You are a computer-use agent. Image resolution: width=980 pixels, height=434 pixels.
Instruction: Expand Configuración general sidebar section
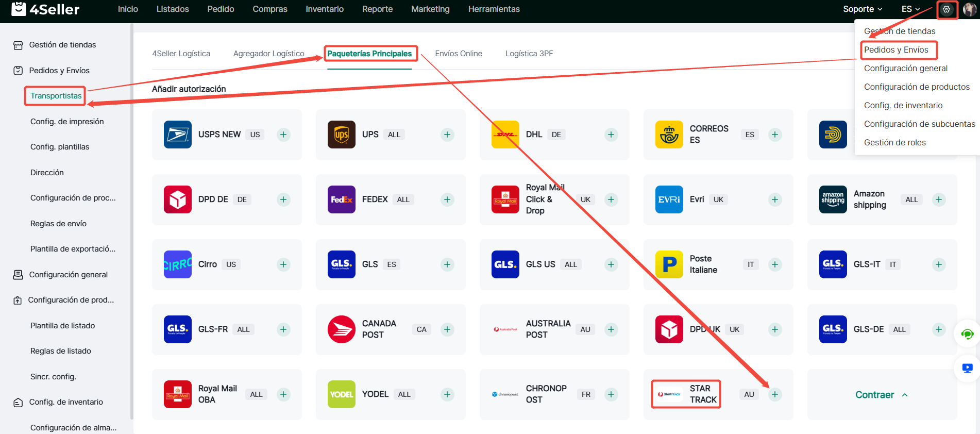[68, 275]
